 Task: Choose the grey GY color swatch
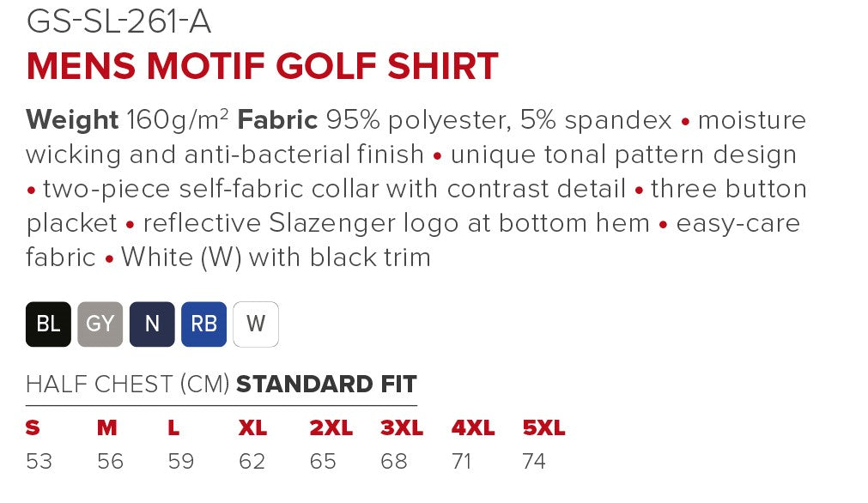pos(100,324)
